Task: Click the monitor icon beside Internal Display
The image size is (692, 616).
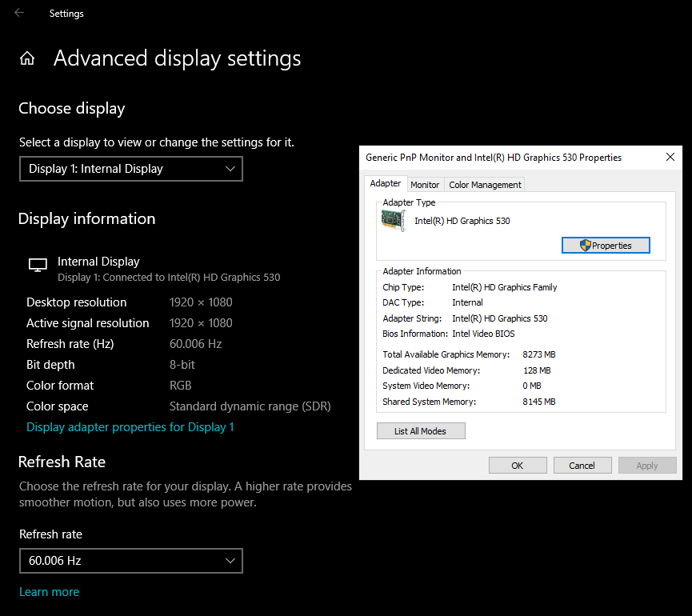Action: [x=38, y=265]
